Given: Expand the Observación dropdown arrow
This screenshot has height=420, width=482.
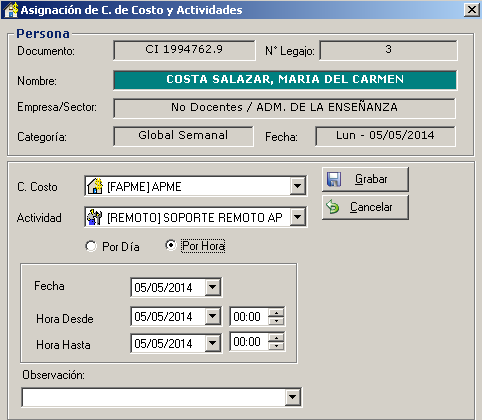Looking at the screenshot, I should [293, 397].
